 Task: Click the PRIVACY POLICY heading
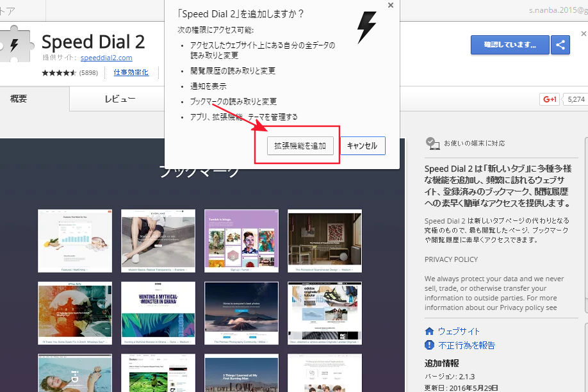[451, 259]
